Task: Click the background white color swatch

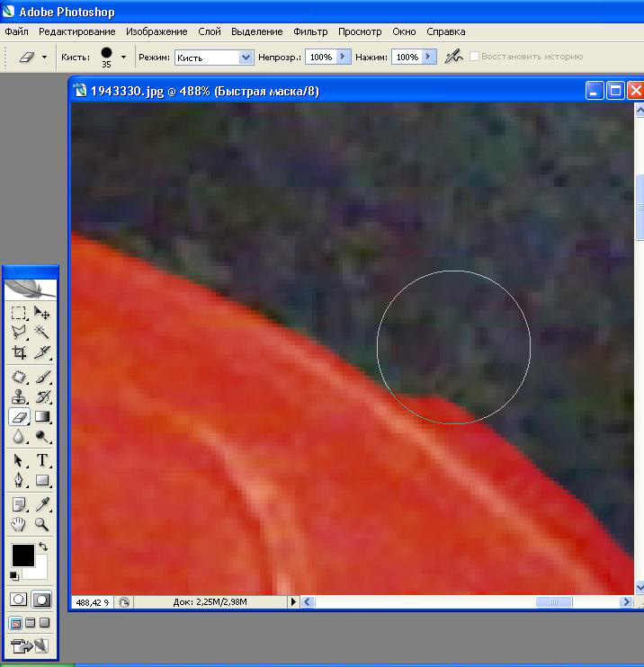Action: pyautogui.click(x=40, y=572)
